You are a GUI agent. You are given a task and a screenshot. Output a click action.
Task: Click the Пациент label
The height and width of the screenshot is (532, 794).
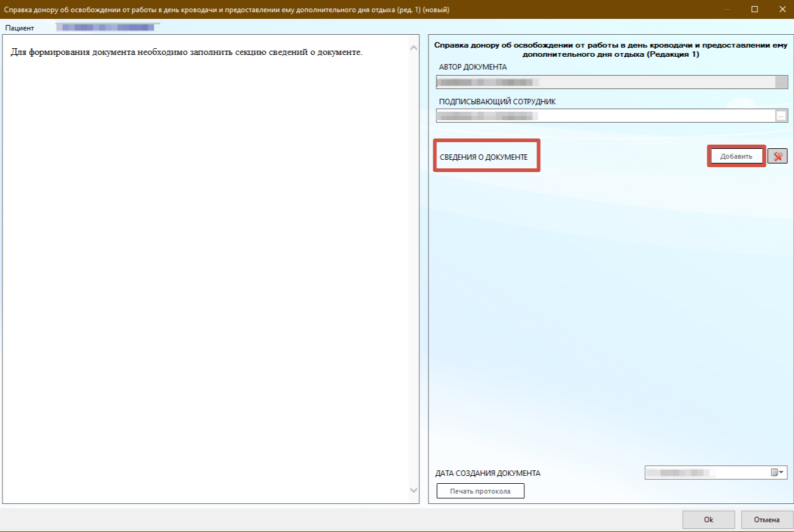(20, 28)
